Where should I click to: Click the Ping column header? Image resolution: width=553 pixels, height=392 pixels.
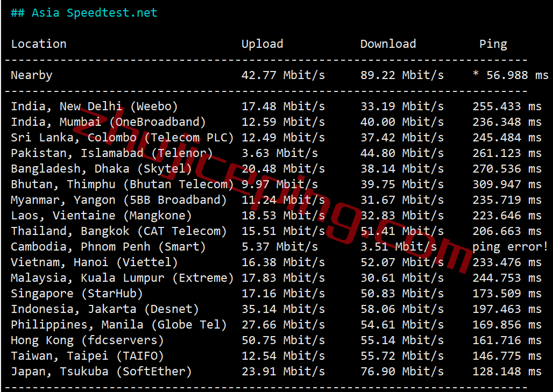tap(493, 45)
